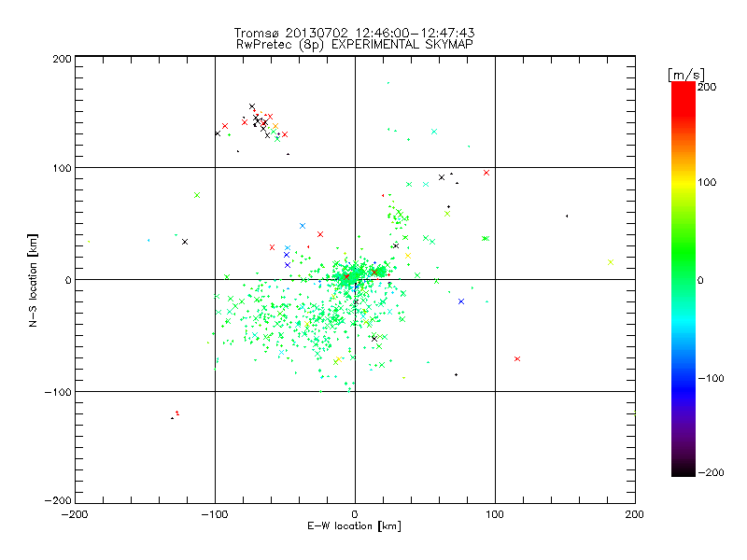
Task: Click the blue cross marker right of center
Action: (461, 301)
